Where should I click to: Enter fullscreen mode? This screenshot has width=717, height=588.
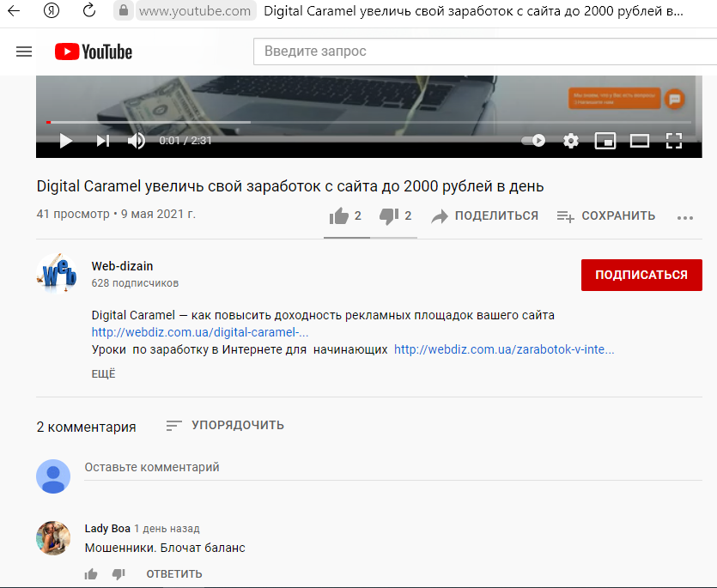tap(674, 141)
